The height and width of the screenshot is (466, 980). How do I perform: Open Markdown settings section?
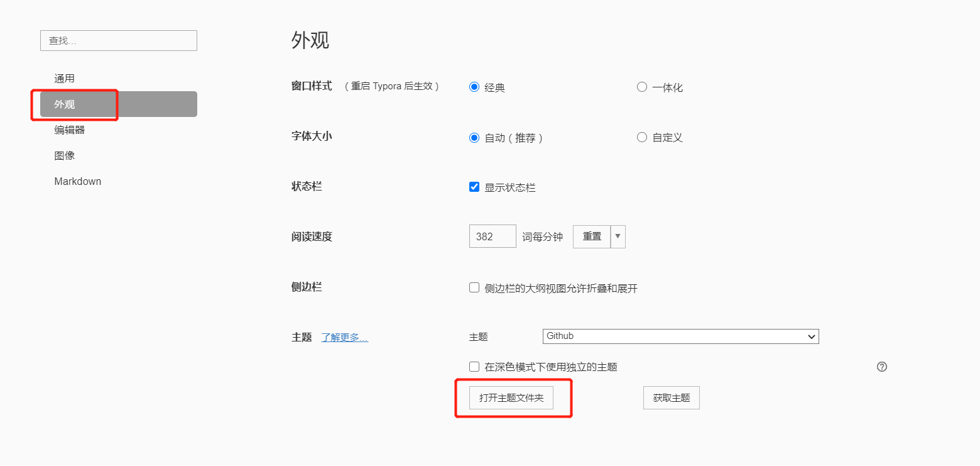tap(119, 181)
